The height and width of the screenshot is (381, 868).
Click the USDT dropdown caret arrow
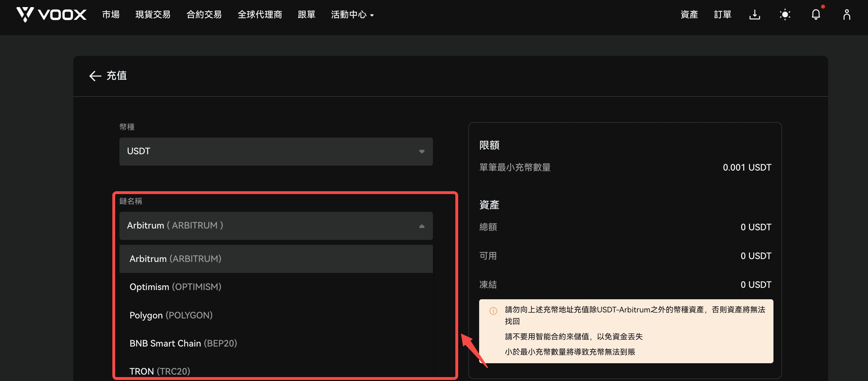pos(422,151)
